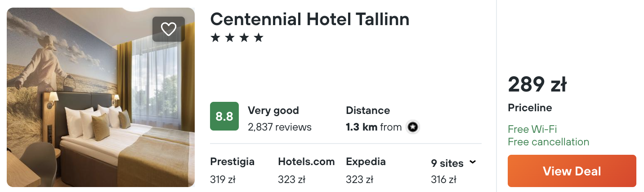
Task: Choose Hotels.com offer at 323 zł
Action: point(306,170)
